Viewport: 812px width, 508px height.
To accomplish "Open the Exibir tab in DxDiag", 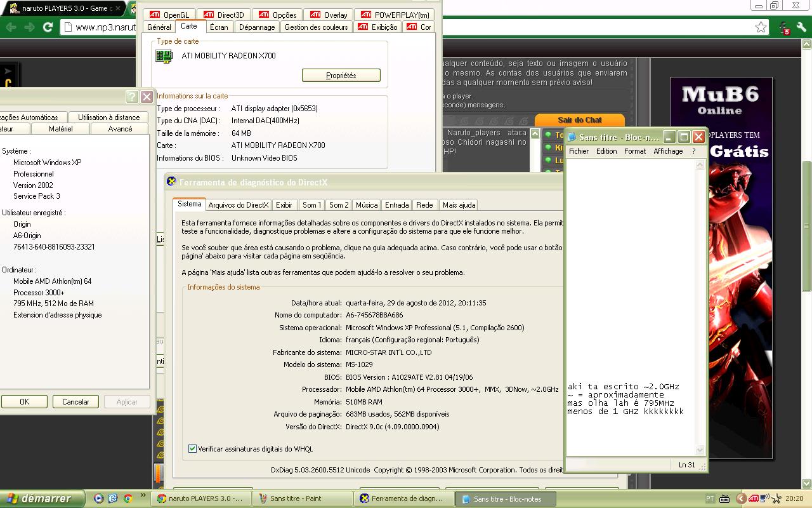I will pyautogui.click(x=284, y=205).
